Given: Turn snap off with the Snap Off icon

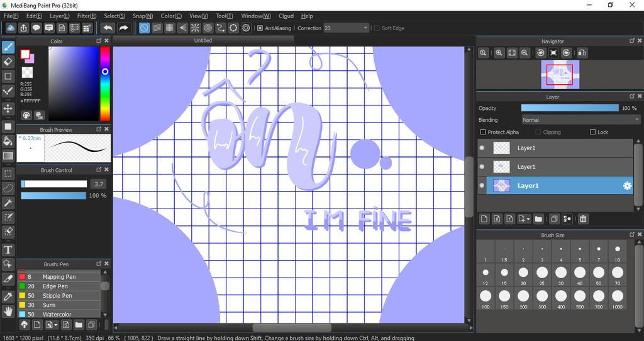Looking at the screenshot, I should click(x=144, y=28).
